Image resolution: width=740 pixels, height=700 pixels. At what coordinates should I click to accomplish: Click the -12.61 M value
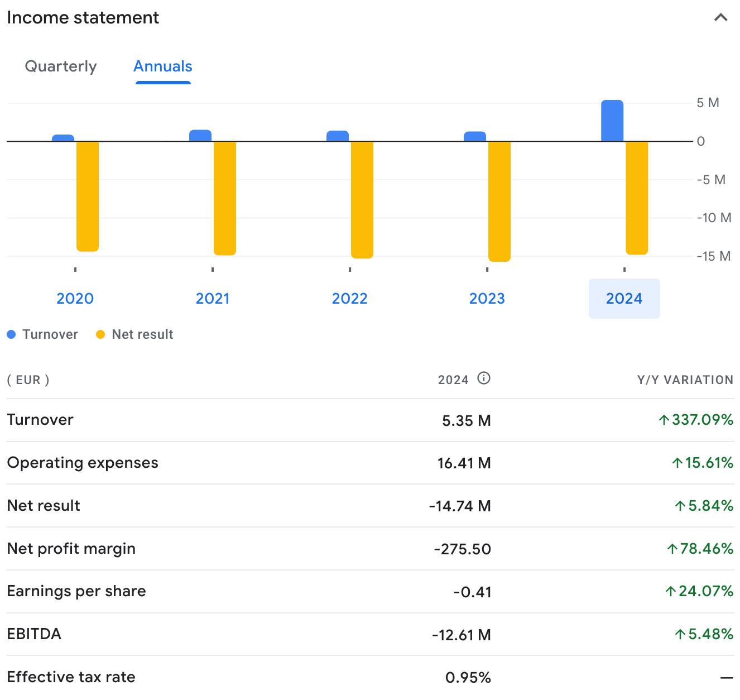[x=462, y=635]
